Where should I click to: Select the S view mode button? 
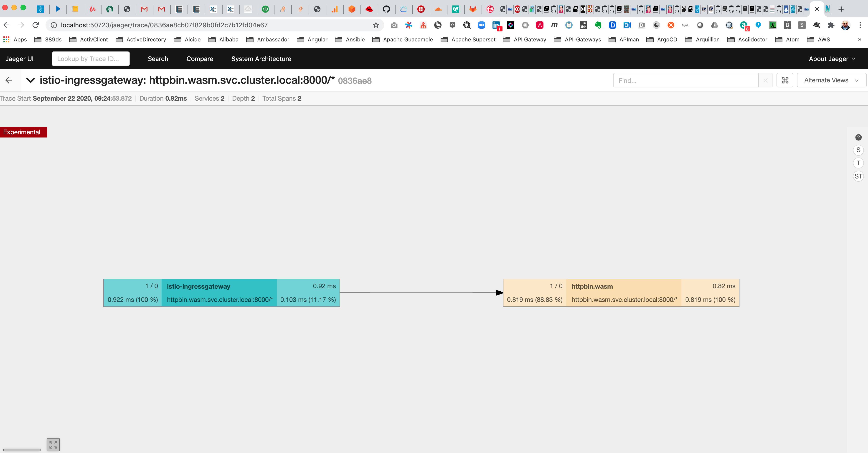click(x=858, y=150)
